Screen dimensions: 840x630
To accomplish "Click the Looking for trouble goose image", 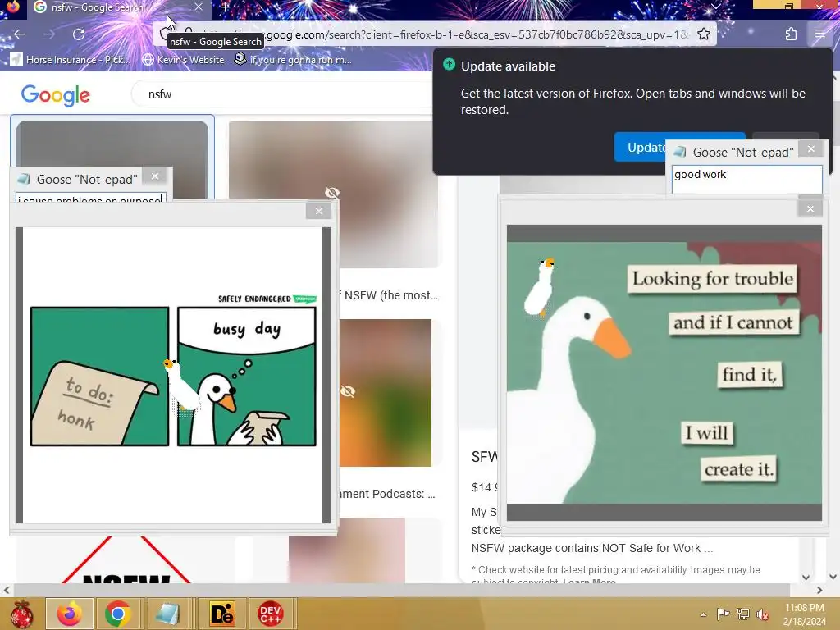I will [664, 372].
